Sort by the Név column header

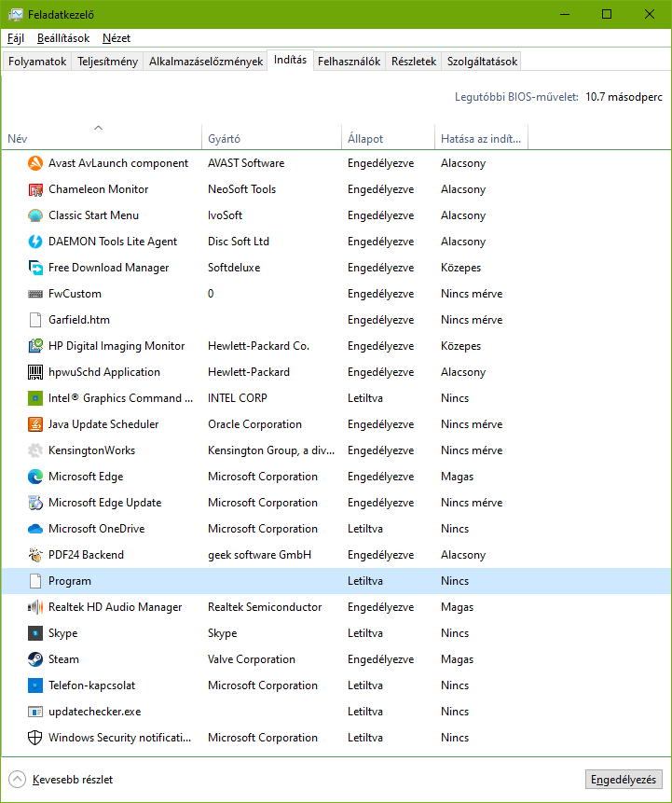click(102, 137)
